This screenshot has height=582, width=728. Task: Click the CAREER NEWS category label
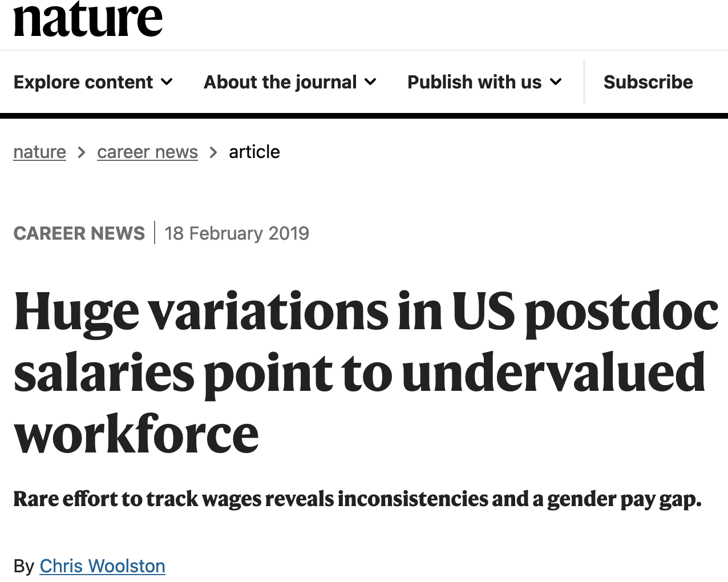[x=79, y=233]
